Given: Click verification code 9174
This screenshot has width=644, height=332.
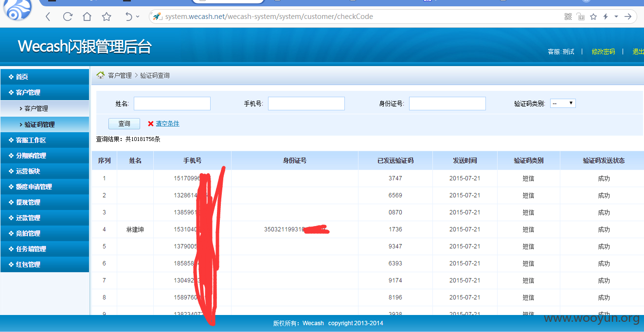Looking at the screenshot, I should [x=395, y=280].
